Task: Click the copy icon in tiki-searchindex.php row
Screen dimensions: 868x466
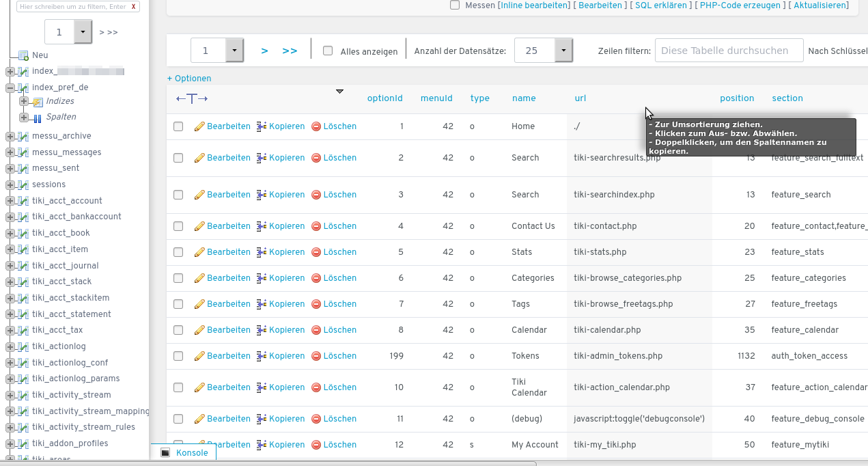Action: [x=262, y=195]
